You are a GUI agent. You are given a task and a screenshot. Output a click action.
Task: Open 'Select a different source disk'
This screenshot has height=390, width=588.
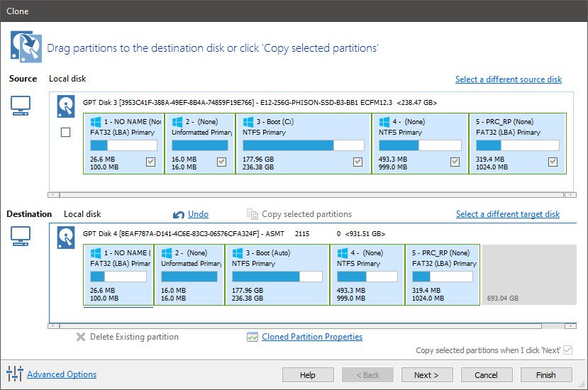508,79
